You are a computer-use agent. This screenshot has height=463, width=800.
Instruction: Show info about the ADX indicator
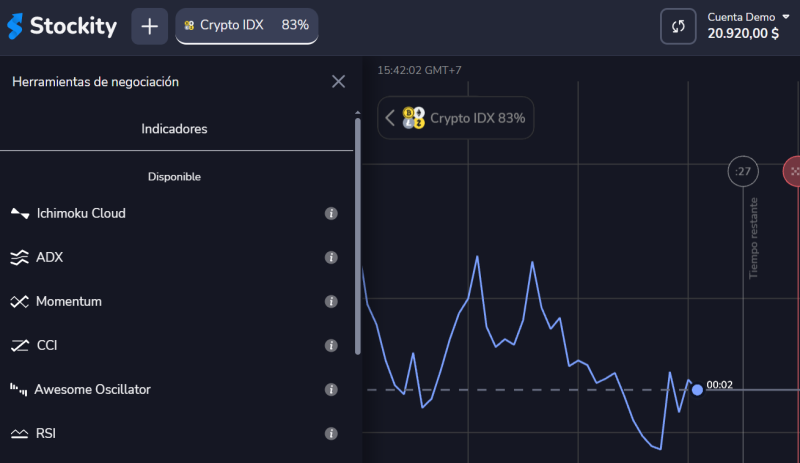[x=331, y=258]
